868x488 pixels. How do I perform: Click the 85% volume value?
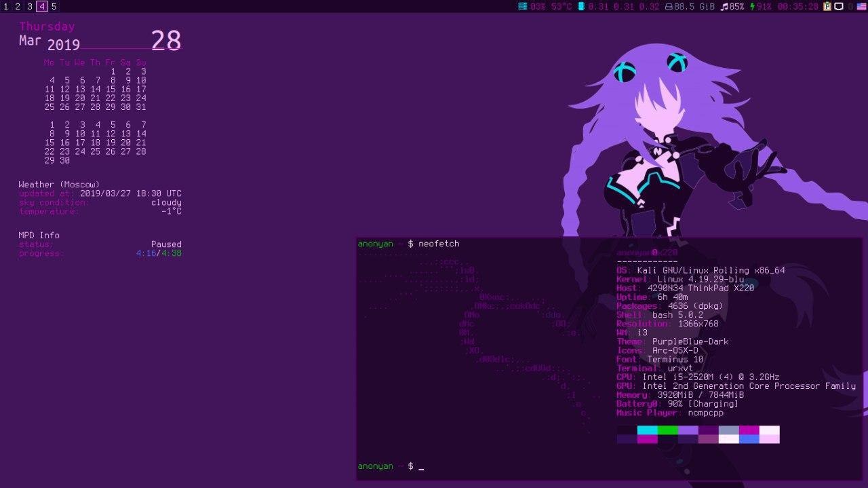(x=736, y=6)
